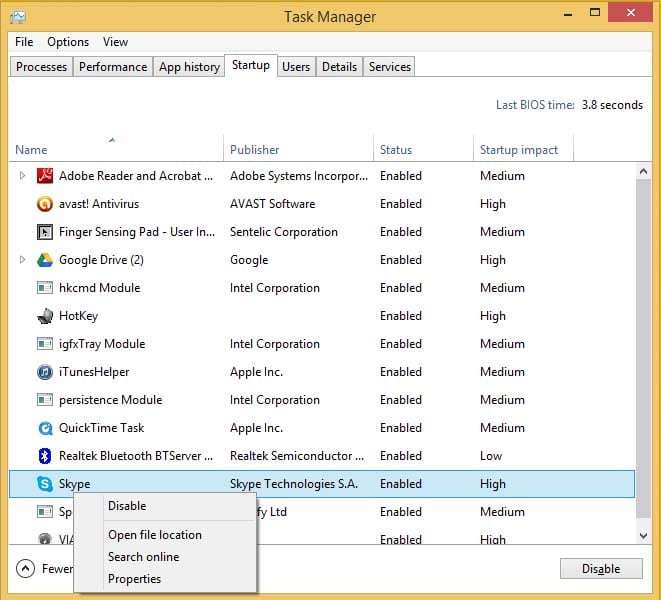Click the Task Manager title bar icon
Screen dimensions: 661x600
[18, 16]
